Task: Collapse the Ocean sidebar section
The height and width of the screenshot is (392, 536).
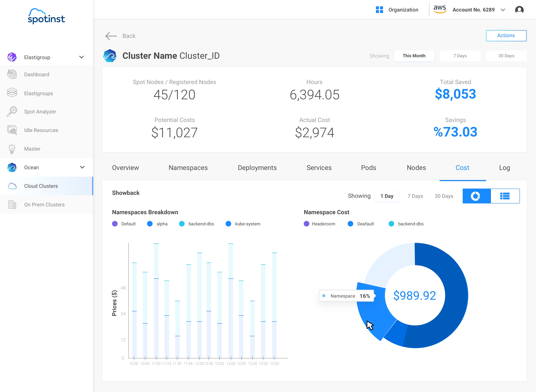Action: [x=82, y=167]
